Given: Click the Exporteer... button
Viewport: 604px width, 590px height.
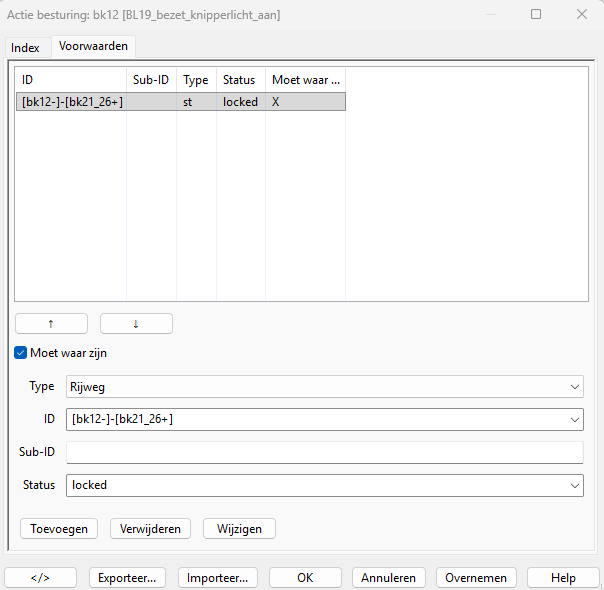Looking at the screenshot, I should point(127,577).
